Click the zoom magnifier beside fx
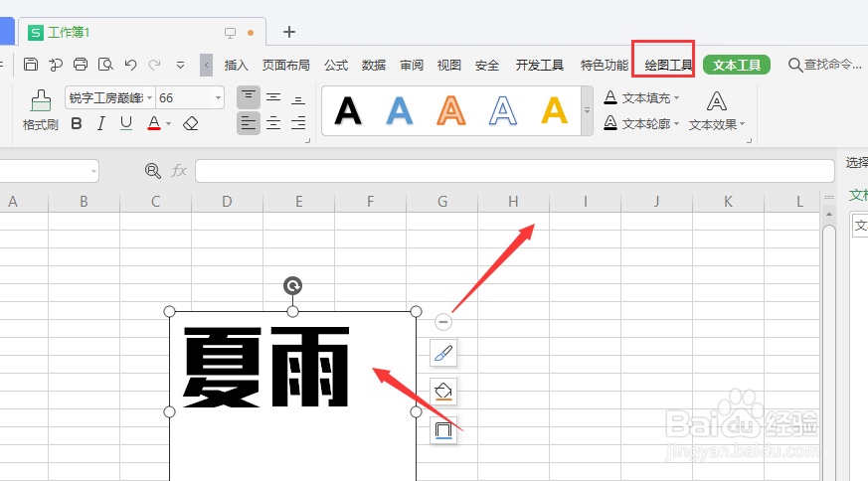This screenshot has height=481, width=868. (153, 171)
